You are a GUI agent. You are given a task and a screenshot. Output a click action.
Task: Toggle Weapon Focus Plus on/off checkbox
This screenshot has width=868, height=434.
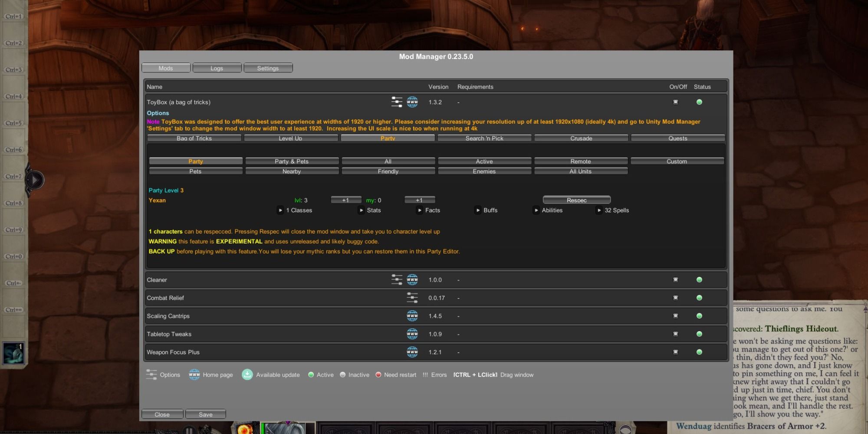point(675,352)
